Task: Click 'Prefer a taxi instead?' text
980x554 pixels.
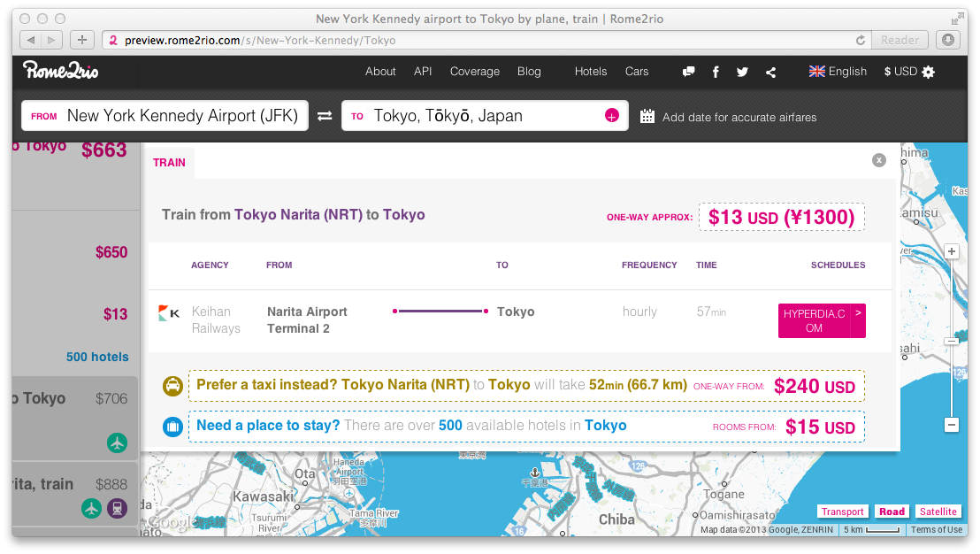Action: coord(267,385)
